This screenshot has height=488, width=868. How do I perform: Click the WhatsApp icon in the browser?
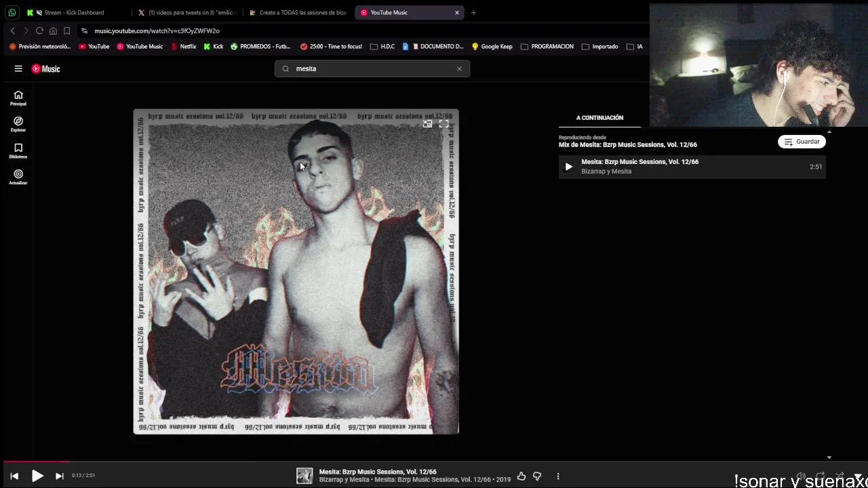[x=12, y=12]
